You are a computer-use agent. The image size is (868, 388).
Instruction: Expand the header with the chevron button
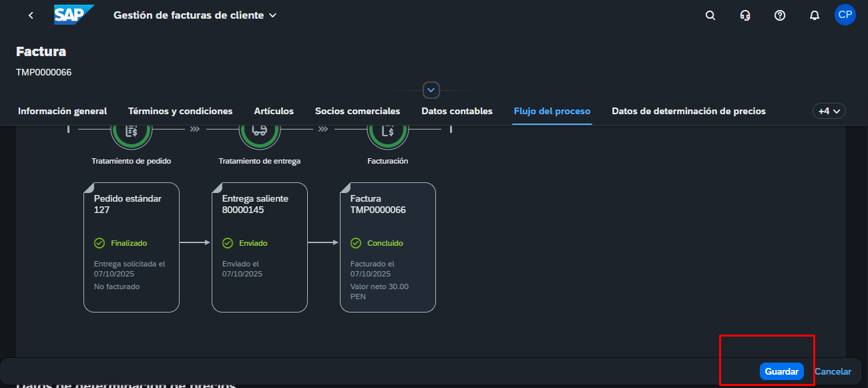(x=431, y=89)
